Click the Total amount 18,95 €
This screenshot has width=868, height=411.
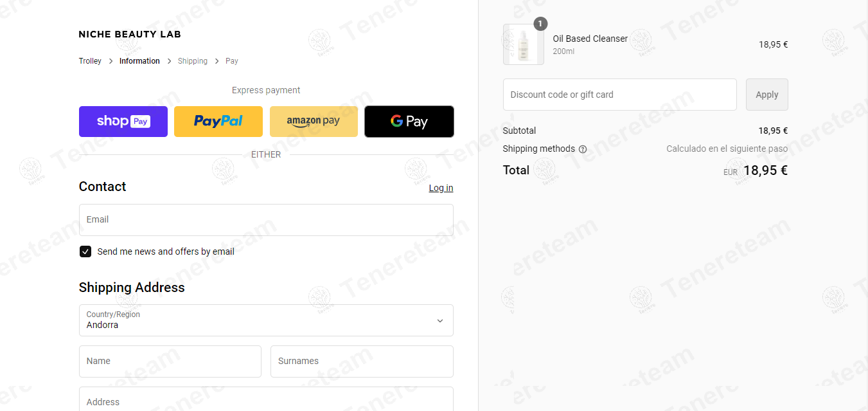tap(765, 170)
